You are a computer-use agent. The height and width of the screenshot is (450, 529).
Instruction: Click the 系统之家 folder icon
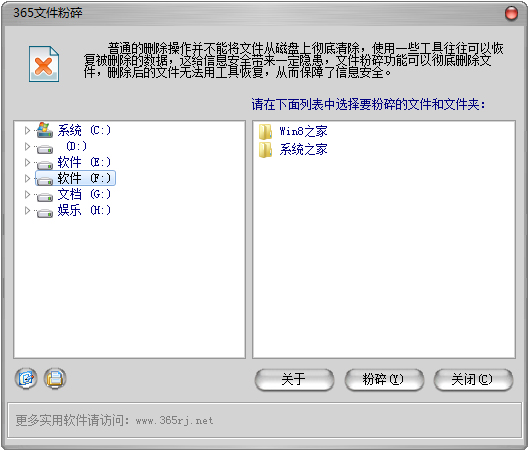(266, 150)
